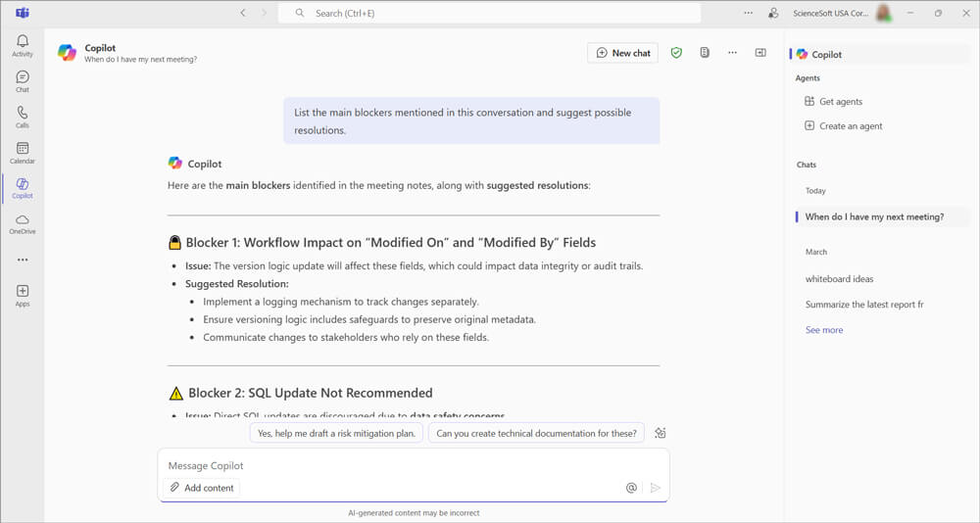Choose 'help me draft a risk mitigation plan' suggestion
The height and width of the screenshot is (523, 980).
click(336, 433)
